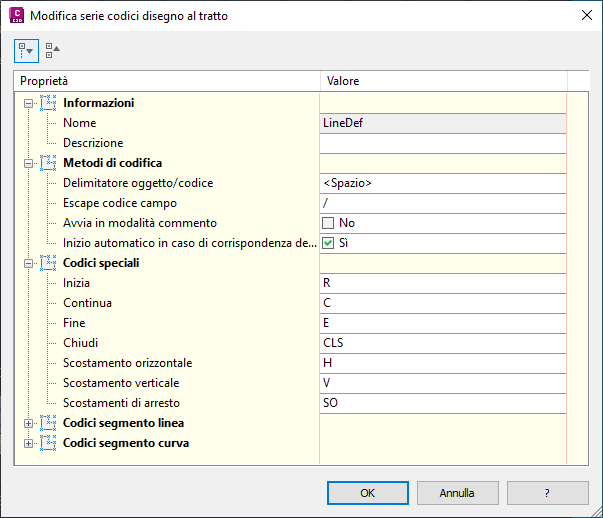Screen dimensions: 603x518
Task: Click the Codici segmento linea category icon
Action: [48, 423]
